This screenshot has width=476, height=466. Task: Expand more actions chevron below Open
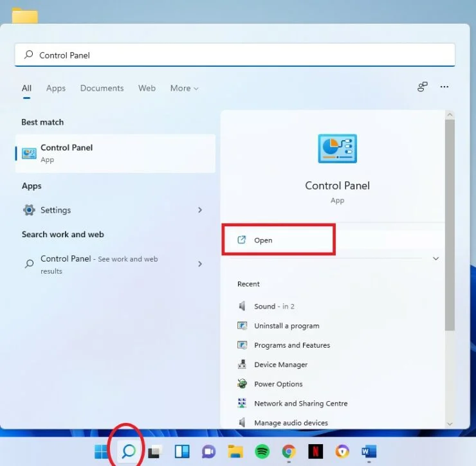tap(435, 258)
